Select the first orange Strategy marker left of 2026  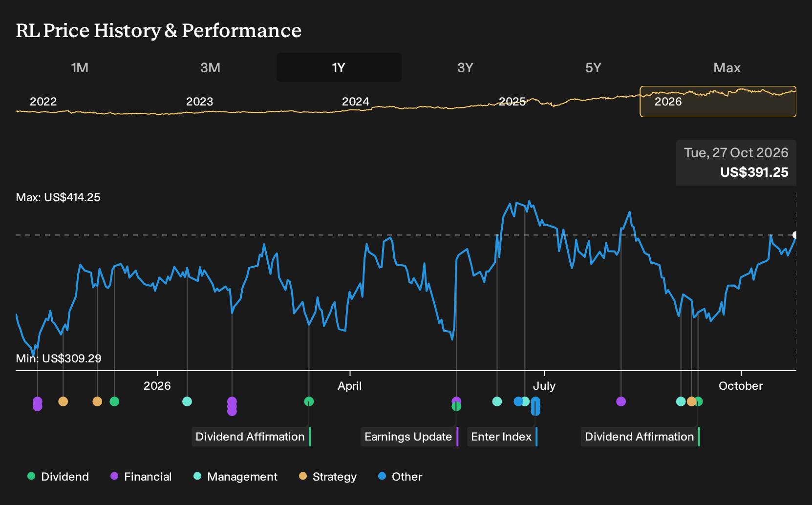pos(63,401)
